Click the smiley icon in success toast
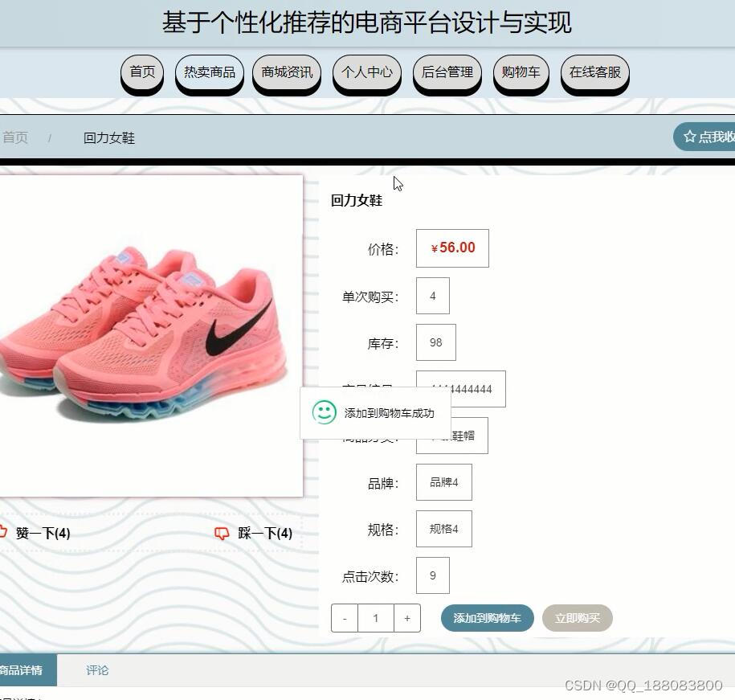This screenshot has height=700, width=735. click(x=324, y=412)
